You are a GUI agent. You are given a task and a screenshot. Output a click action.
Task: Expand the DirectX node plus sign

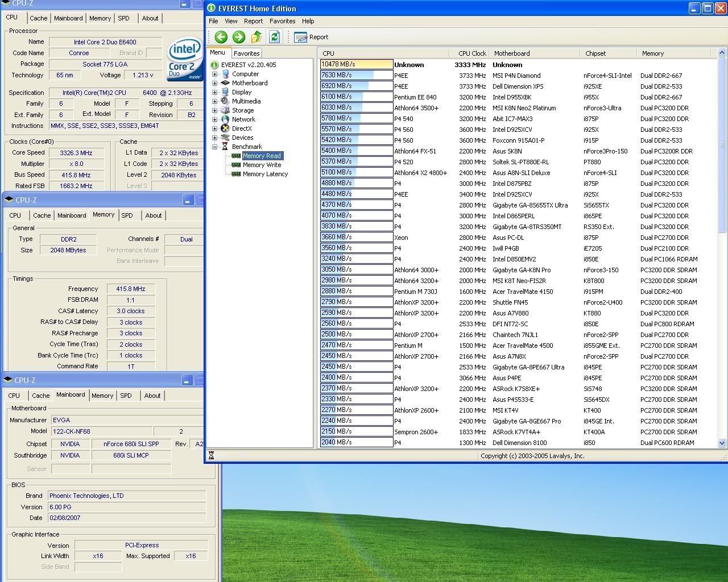pyautogui.click(x=215, y=128)
